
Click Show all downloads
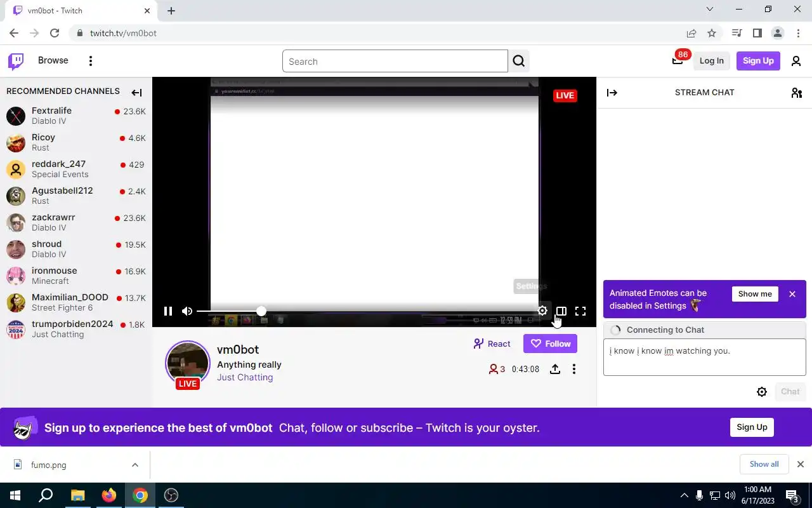[764, 464]
